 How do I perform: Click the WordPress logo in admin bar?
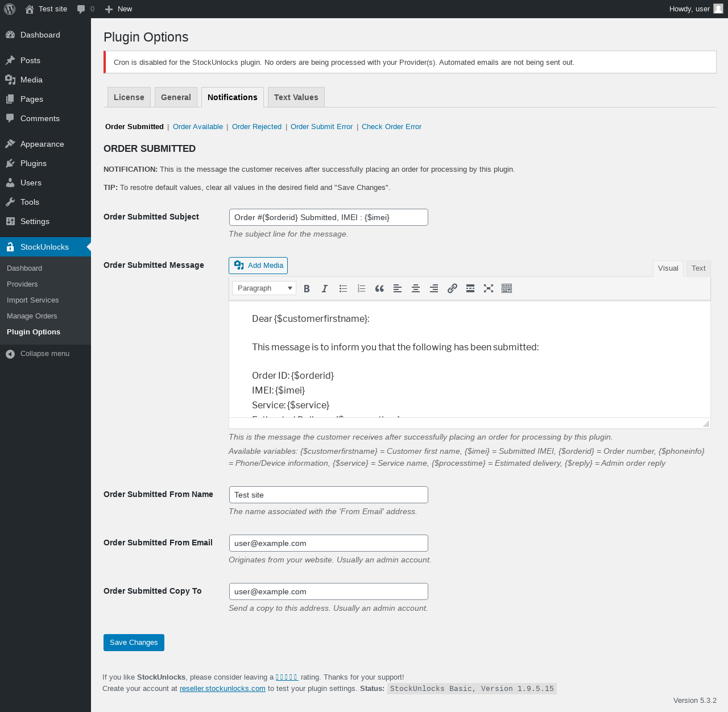[10, 9]
